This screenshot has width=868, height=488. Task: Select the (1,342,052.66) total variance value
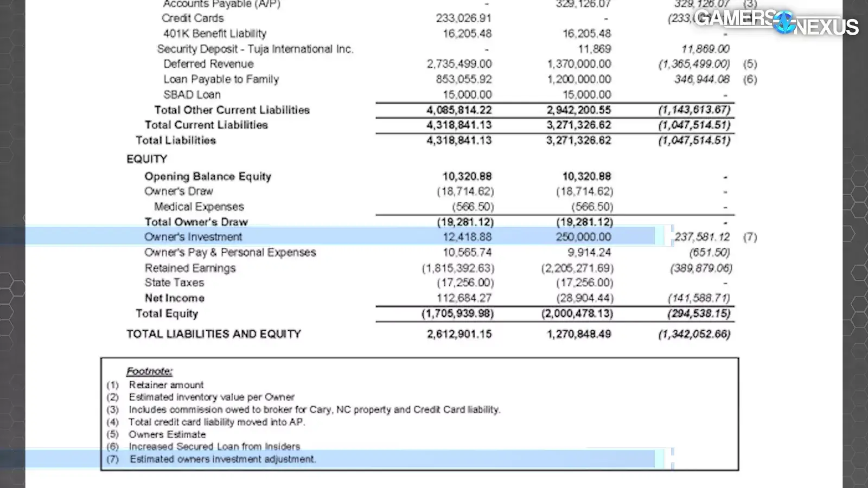coord(694,334)
